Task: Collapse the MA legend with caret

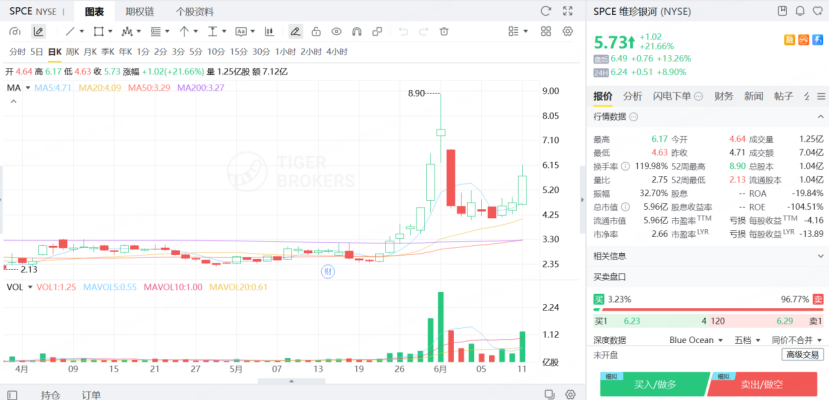Action: [x=13, y=101]
